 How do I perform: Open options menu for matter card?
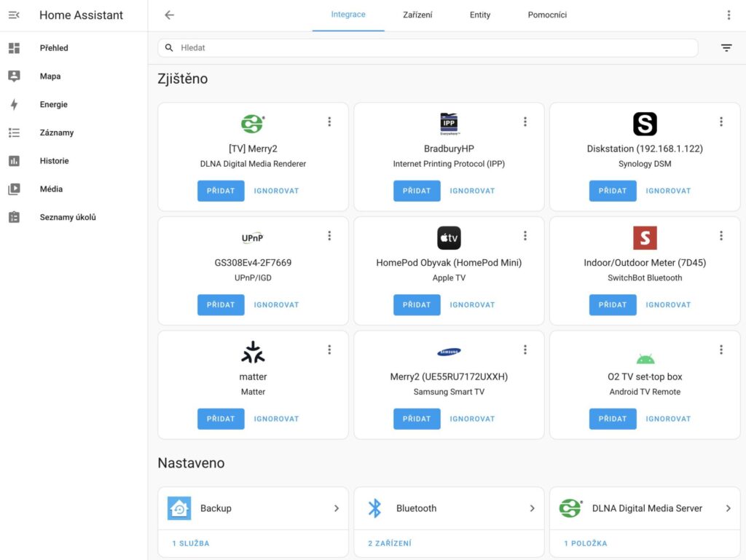pyautogui.click(x=329, y=350)
